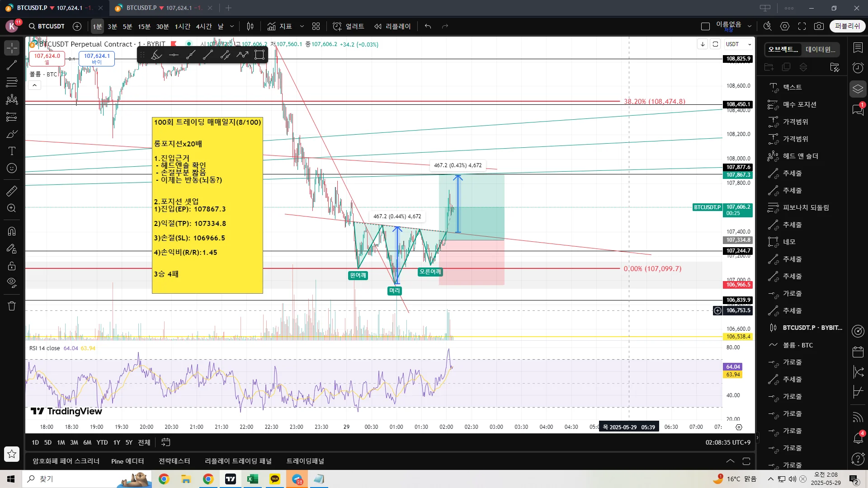
Task: Switch to the Pine 에디터 tab
Action: click(127, 461)
